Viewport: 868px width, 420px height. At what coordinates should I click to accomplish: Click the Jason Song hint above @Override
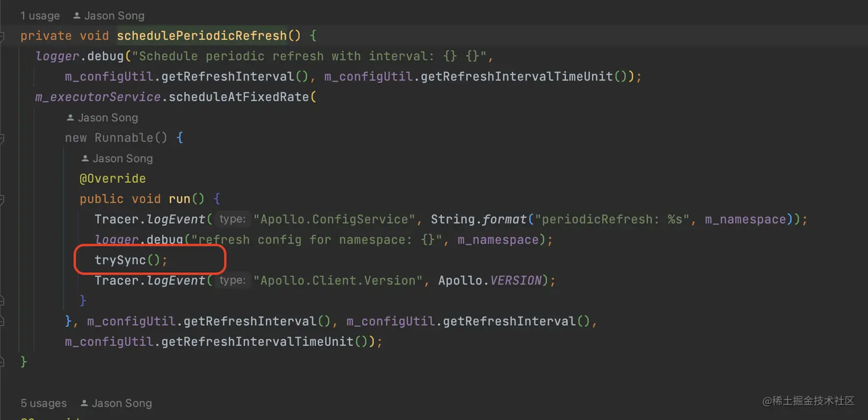117,159
